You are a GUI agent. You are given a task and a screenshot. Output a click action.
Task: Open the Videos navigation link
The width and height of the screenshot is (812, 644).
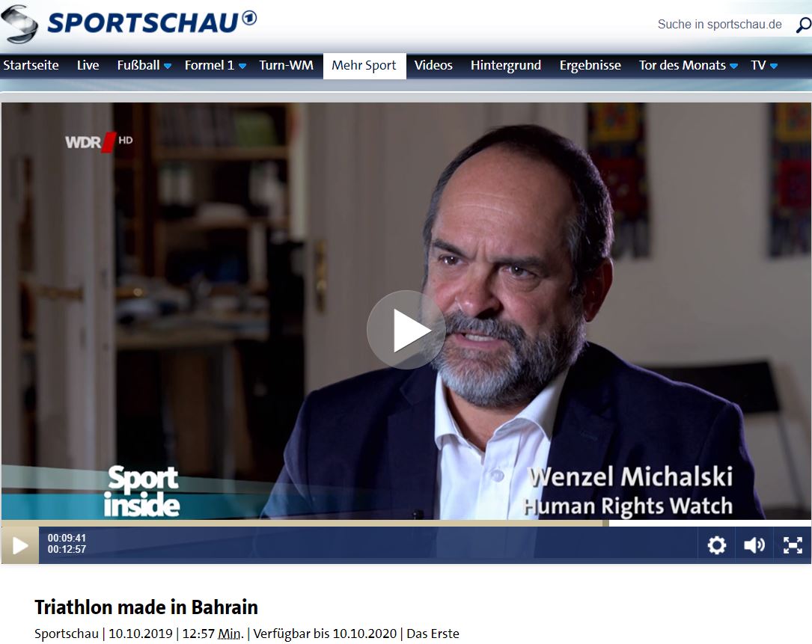click(x=433, y=65)
